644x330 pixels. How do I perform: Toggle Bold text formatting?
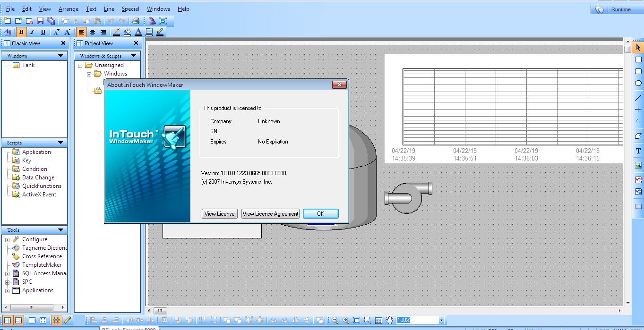pyautogui.click(x=21, y=32)
